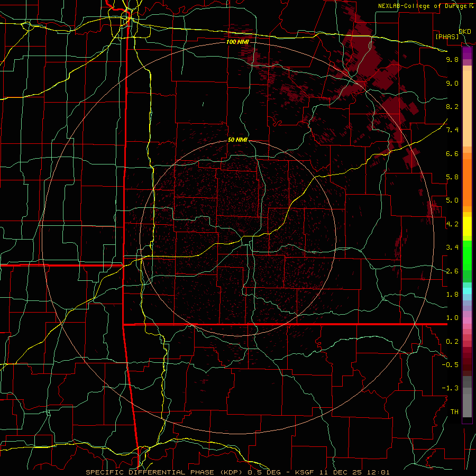Click the 2.6 legend value

(x=452, y=271)
